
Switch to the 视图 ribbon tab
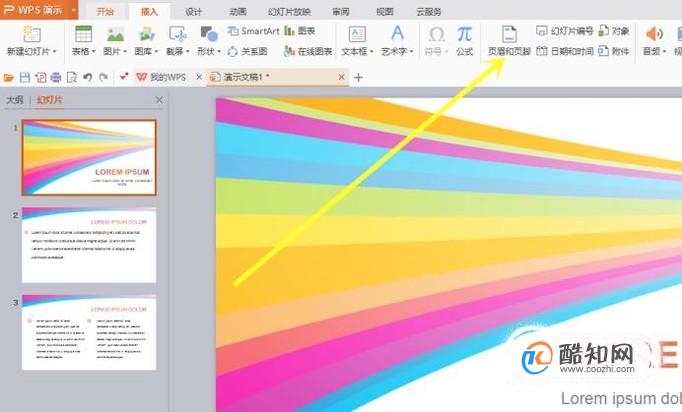(384, 12)
